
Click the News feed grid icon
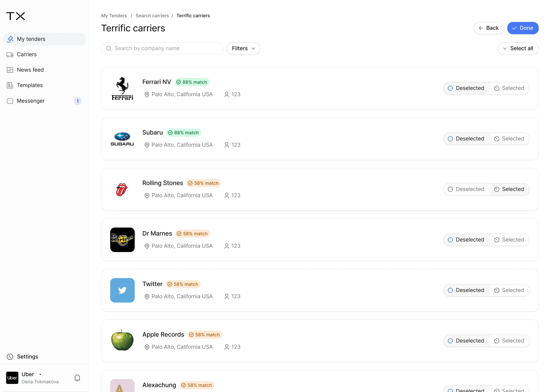point(10,70)
